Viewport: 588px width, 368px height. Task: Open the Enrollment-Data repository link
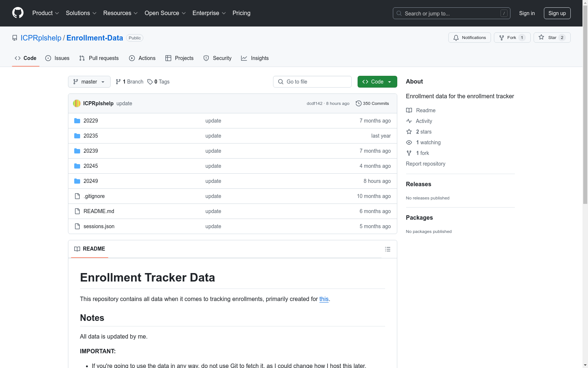pos(95,38)
